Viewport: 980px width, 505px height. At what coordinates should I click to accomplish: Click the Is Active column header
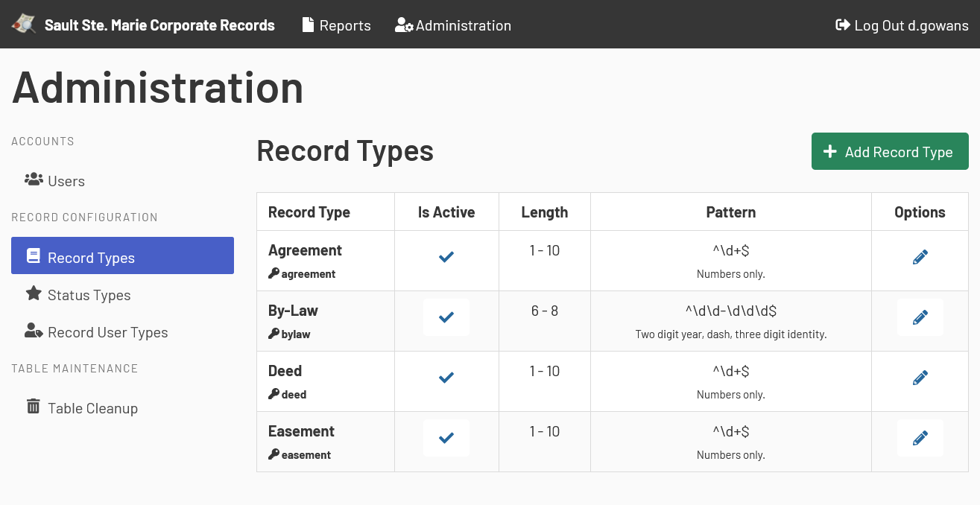point(446,212)
